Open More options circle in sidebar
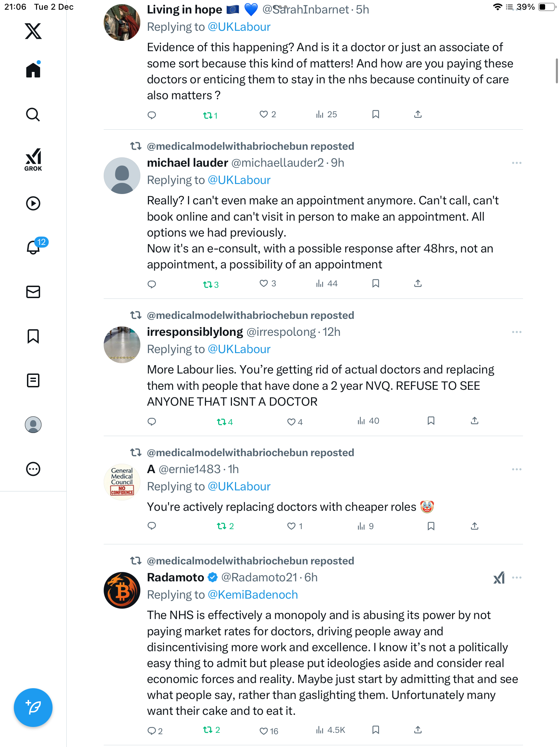 [33, 469]
